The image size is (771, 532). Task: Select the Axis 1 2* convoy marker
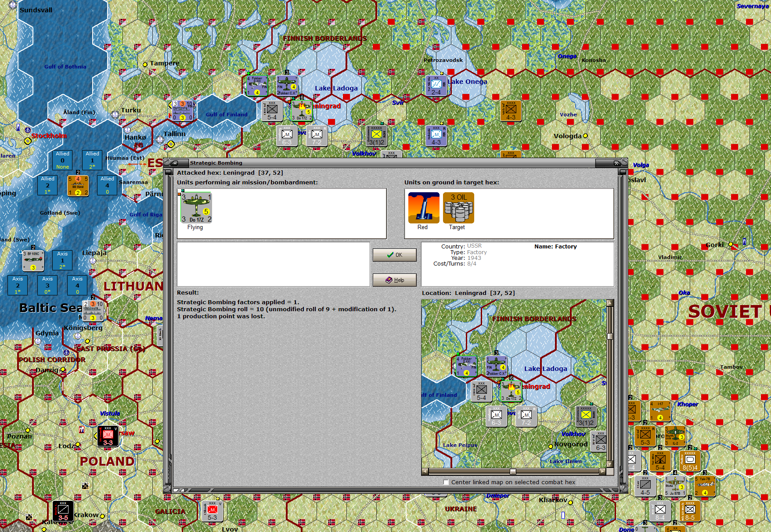click(x=62, y=260)
